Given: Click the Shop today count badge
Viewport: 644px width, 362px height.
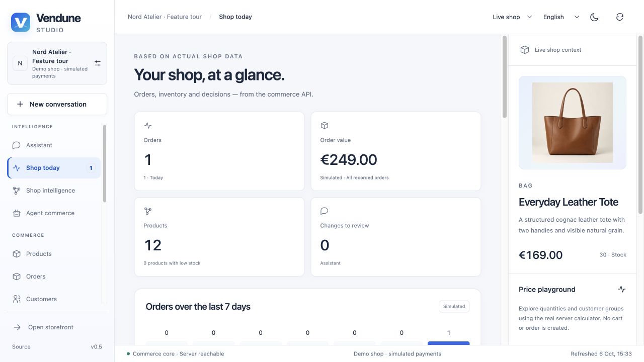Looking at the screenshot, I should click(91, 168).
